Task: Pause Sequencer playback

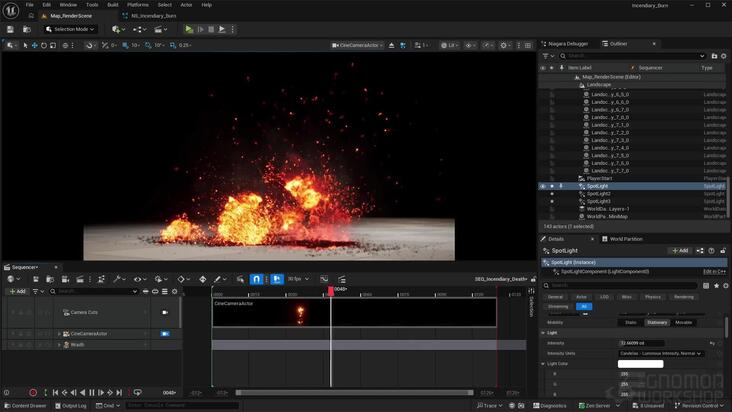Action: click(92, 392)
